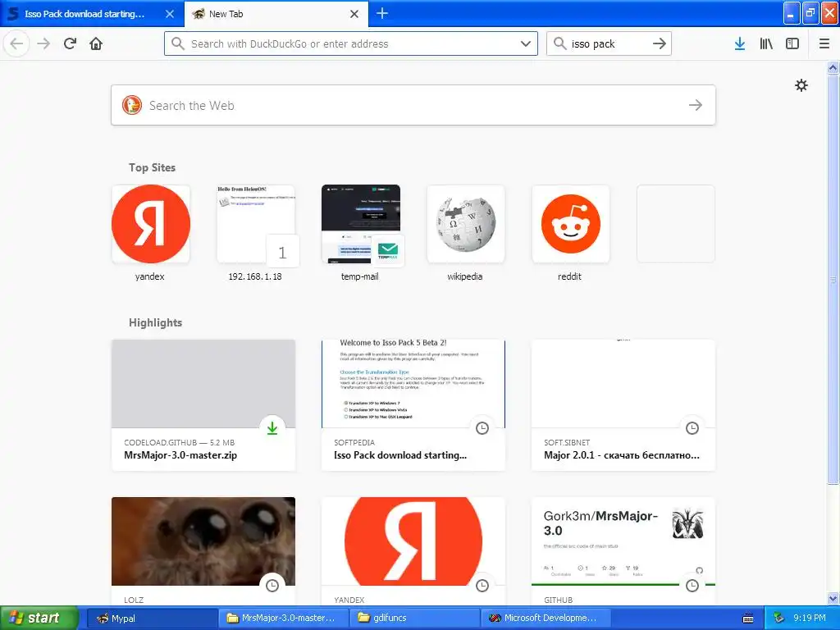Click the DuckDuckGo logo in Search the Web

tap(132, 105)
